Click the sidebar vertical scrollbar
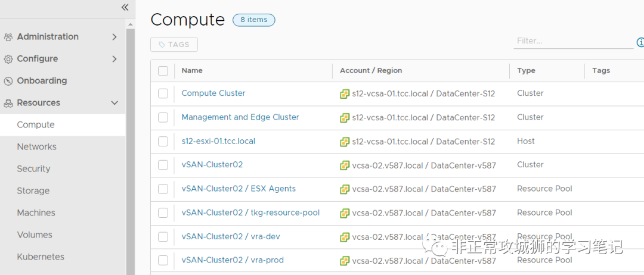The image size is (644, 275). 131,149
